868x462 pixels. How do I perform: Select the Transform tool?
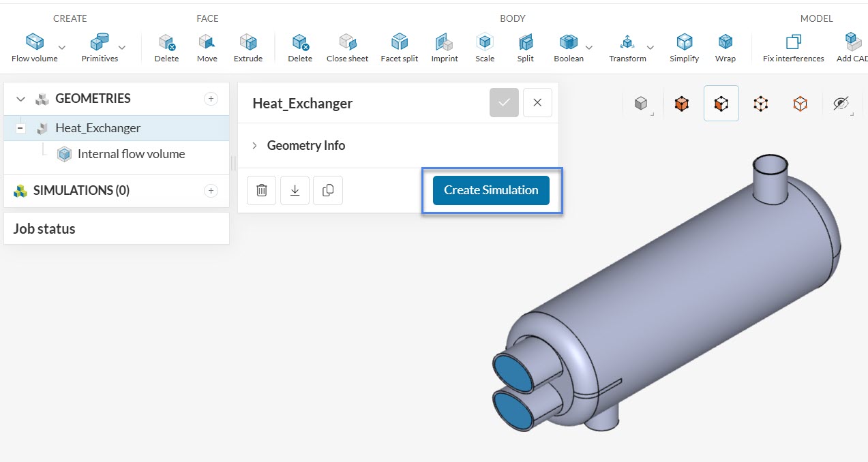[x=627, y=48]
